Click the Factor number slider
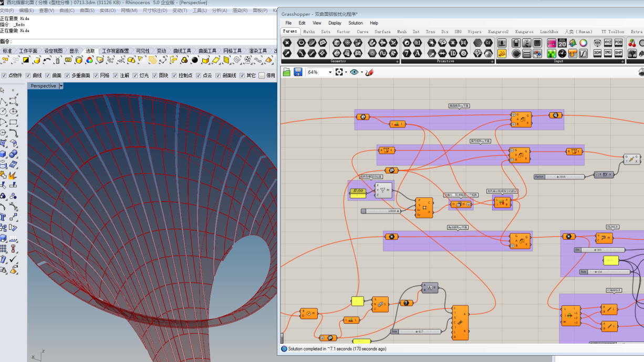The height and width of the screenshot is (362, 644). 559,177
